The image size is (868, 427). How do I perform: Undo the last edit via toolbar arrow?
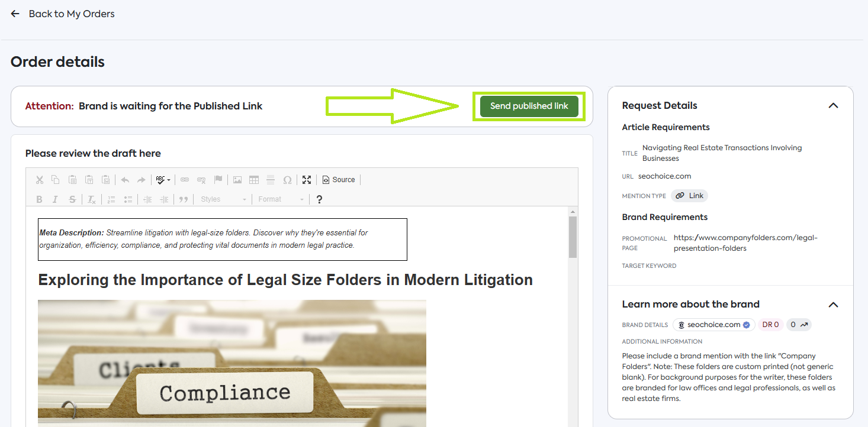click(x=125, y=180)
